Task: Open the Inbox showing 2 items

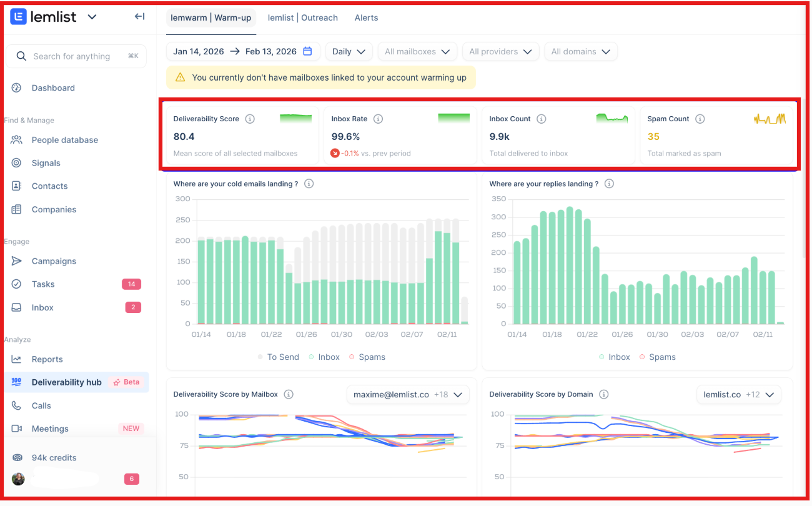Action: (x=42, y=307)
